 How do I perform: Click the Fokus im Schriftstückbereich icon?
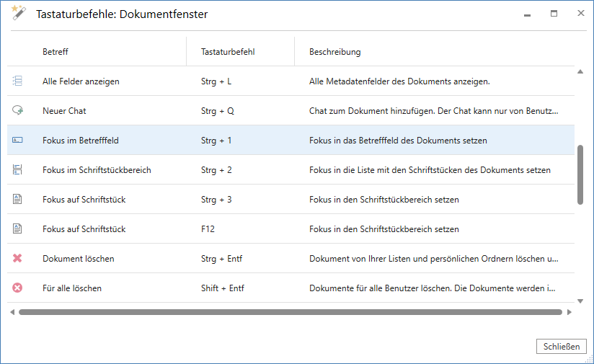(17, 170)
